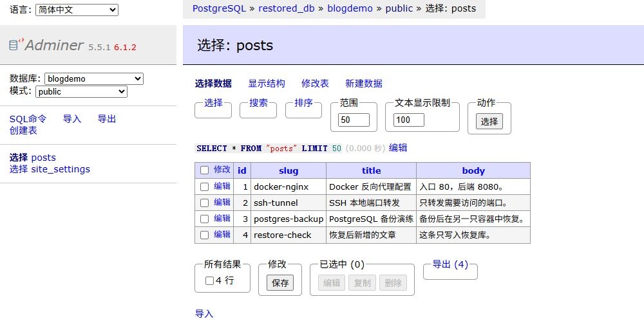Switch to the 选择数据 tab
644x328 pixels.
pyautogui.click(x=213, y=83)
